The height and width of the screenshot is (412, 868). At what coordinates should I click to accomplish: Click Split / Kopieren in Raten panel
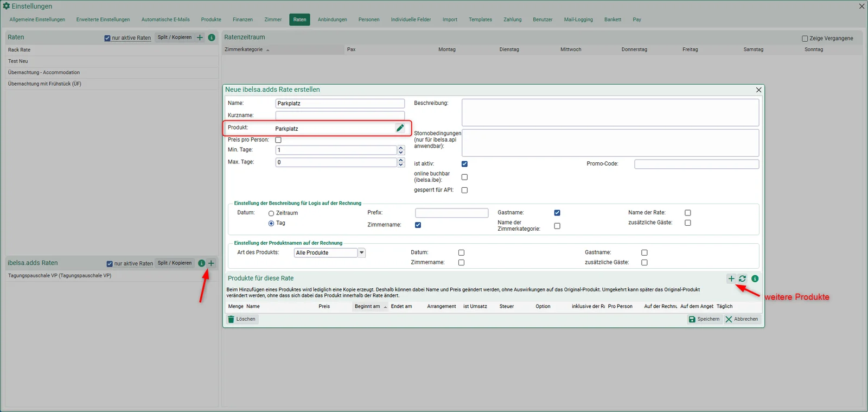coord(175,37)
